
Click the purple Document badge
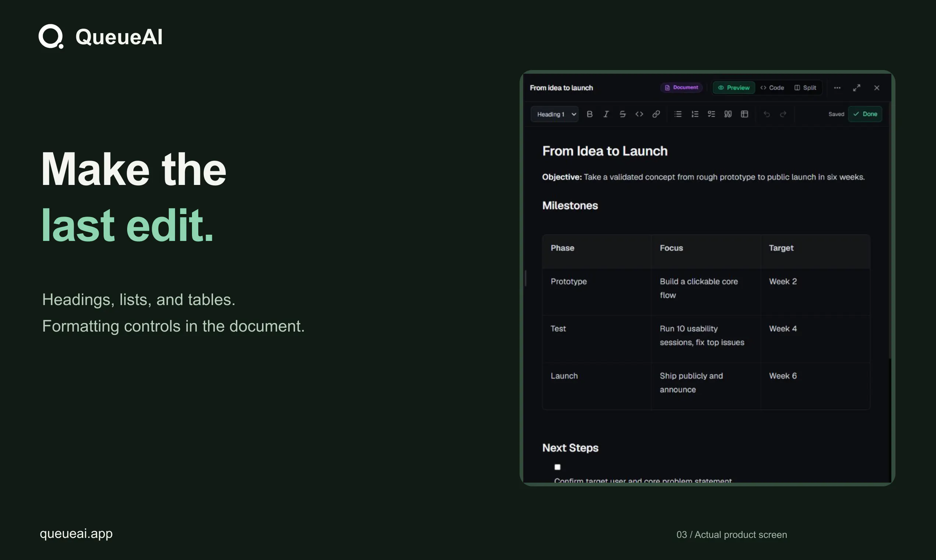[682, 88]
